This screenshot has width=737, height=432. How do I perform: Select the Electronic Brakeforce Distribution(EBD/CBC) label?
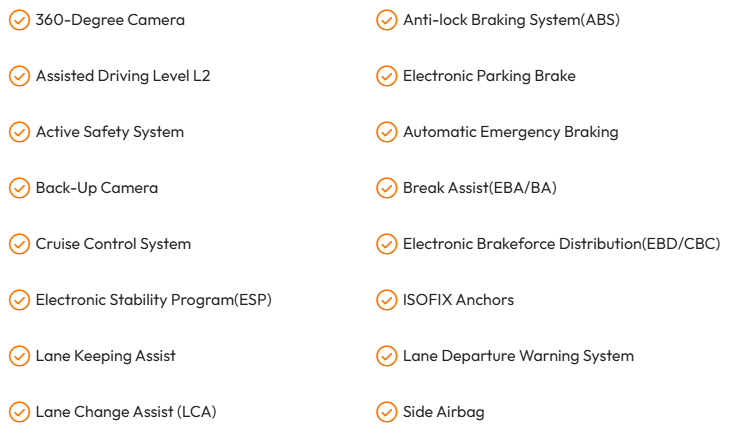561,244
